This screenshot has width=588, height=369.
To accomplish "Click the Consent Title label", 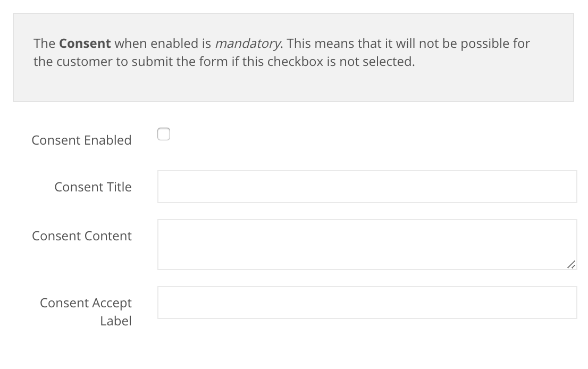I will click(93, 187).
